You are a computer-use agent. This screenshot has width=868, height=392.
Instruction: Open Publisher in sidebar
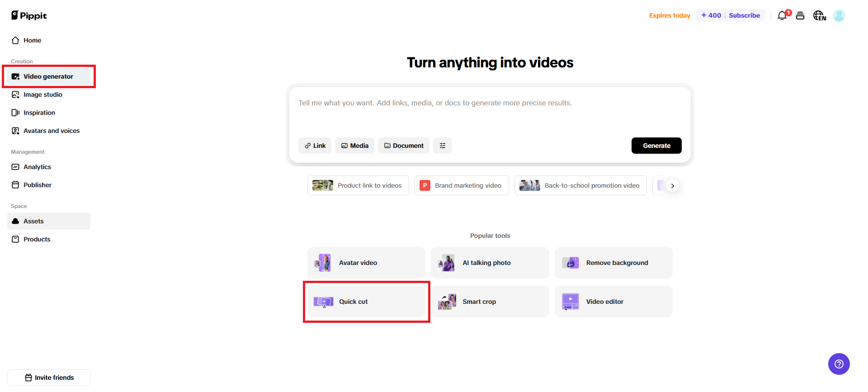[x=49, y=185]
